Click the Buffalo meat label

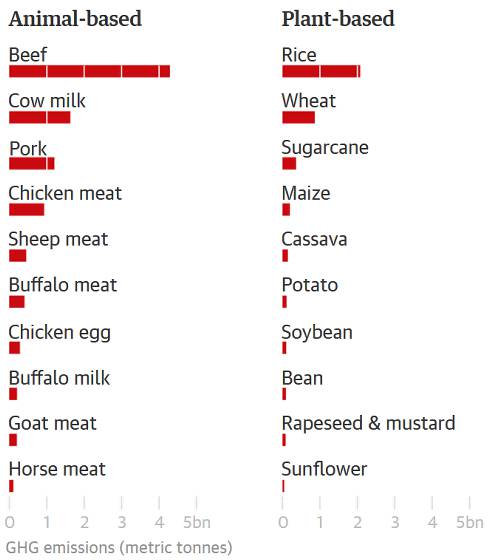tap(63, 285)
